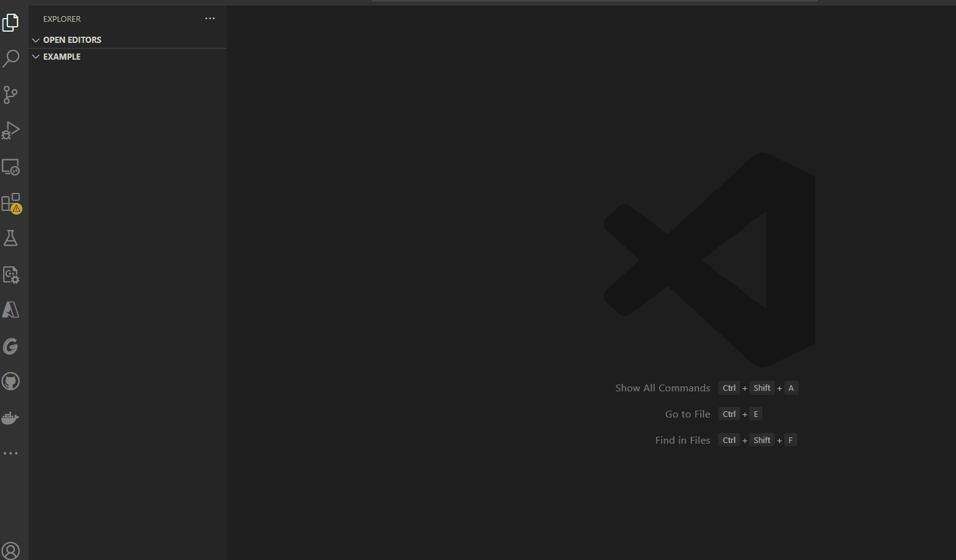
Task: Show additional views ellipsis in activity bar
Action: click(x=11, y=454)
